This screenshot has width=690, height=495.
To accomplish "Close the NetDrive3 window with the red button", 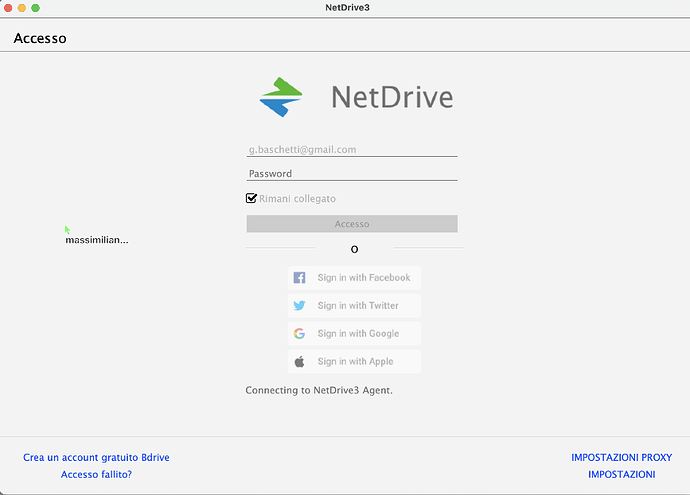I will [x=8, y=8].
